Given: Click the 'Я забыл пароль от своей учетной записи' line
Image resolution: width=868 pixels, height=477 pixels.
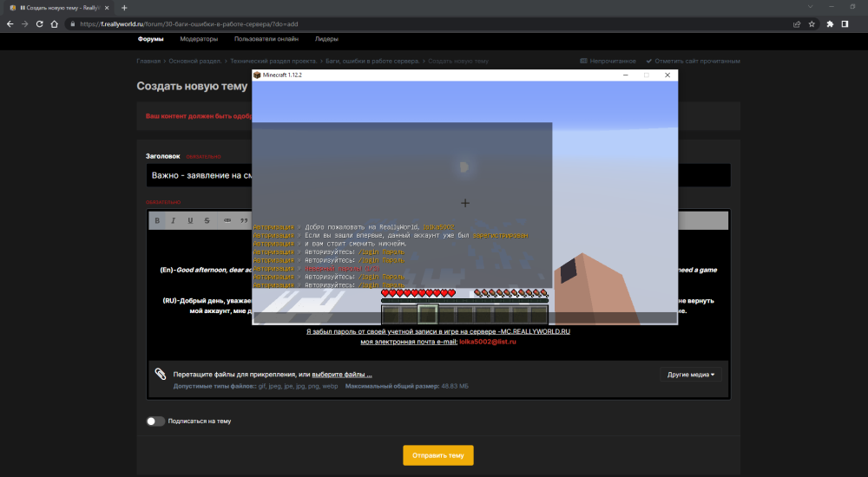Looking at the screenshot, I should tap(437, 331).
